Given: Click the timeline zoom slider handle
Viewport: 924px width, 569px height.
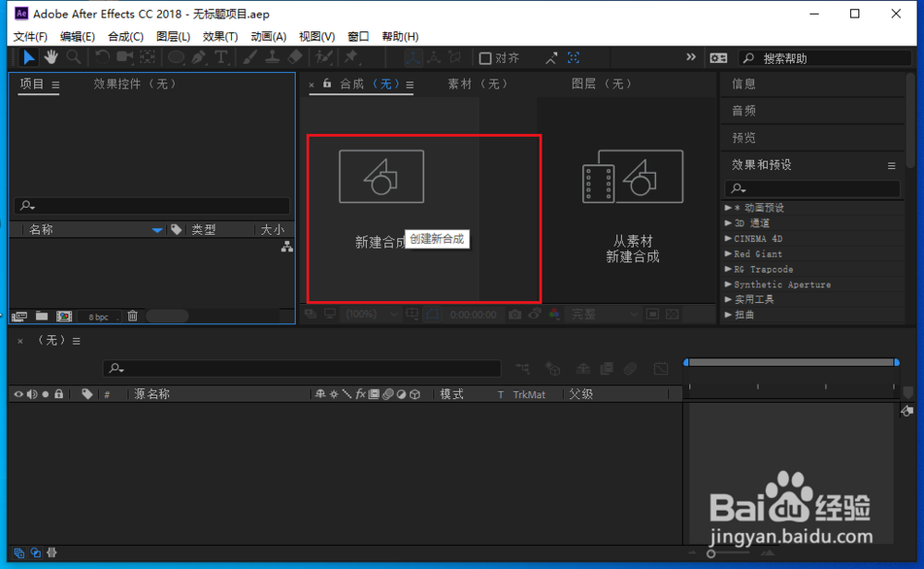Looking at the screenshot, I should click(711, 553).
